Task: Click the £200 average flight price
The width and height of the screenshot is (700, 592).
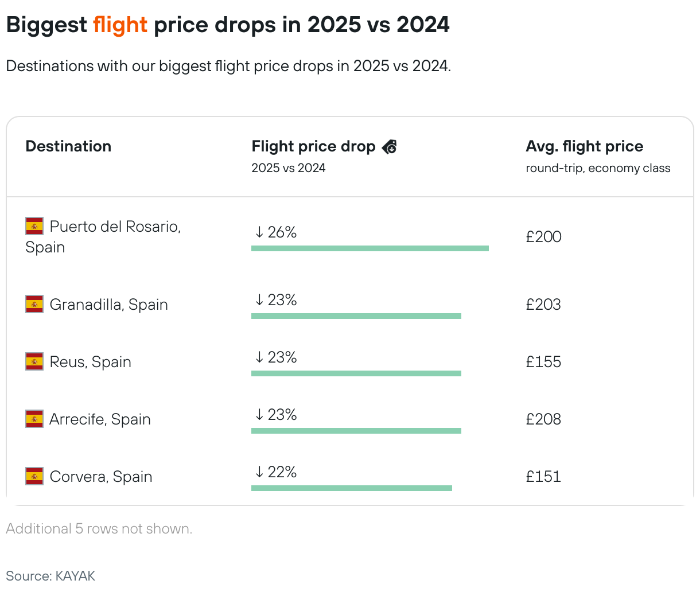Action: coord(543,237)
